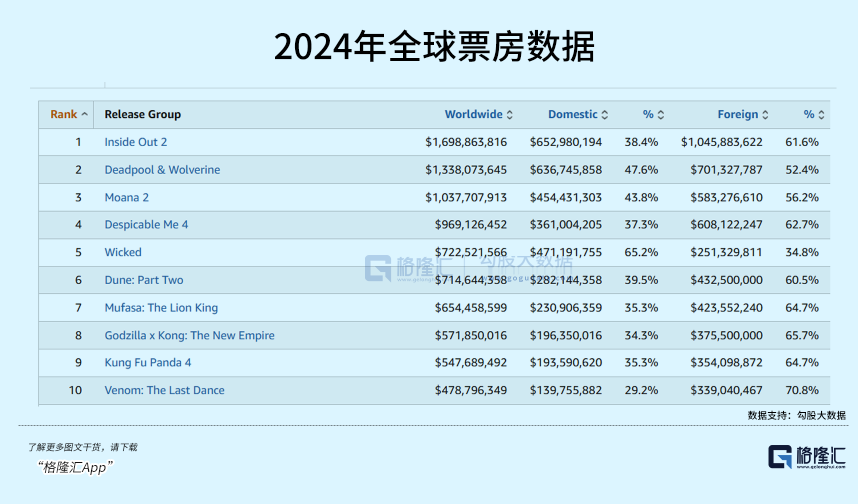The width and height of the screenshot is (858, 504).
Task: Open the Inside Out 2 link
Action: point(136,142)
